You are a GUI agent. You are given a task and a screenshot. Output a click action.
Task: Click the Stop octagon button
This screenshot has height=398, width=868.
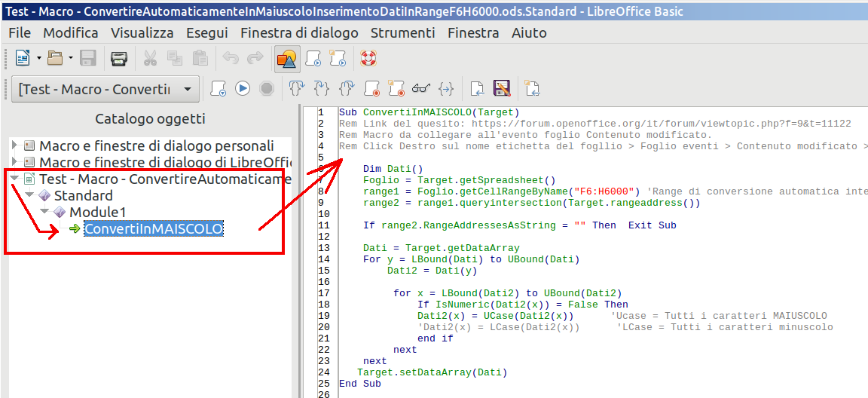[x=267, y=88]
